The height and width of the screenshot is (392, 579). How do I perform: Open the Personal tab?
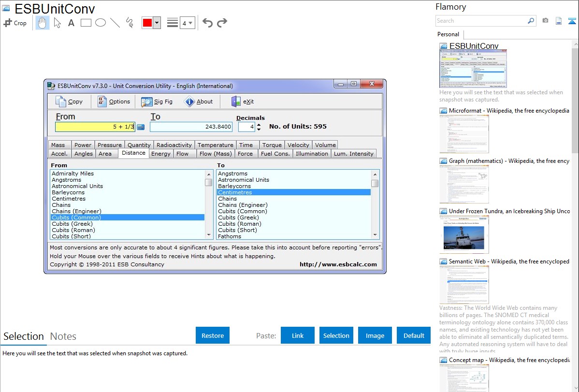(448, 34)
